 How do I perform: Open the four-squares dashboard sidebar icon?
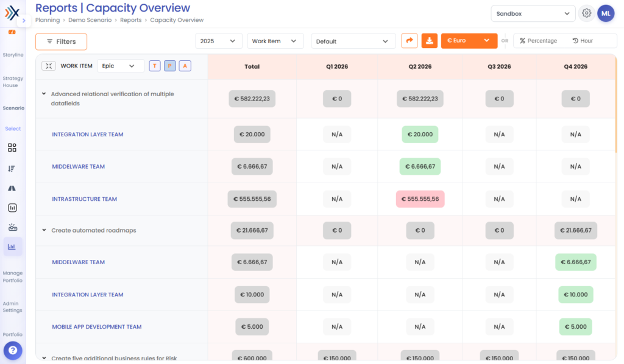click(x=12, y=148)
